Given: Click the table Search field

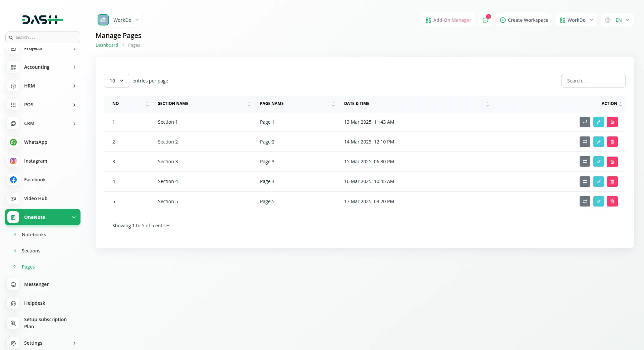Looking at the screenshot, I should click(593, 80).
